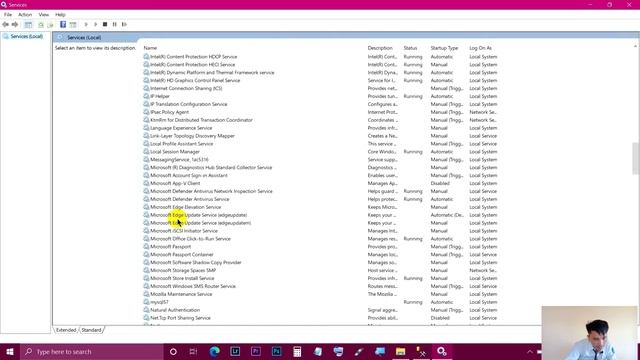The width and height of the screenshot is (640, 360).
Task: Sort by the Status column header
Action: pos(410,48)
